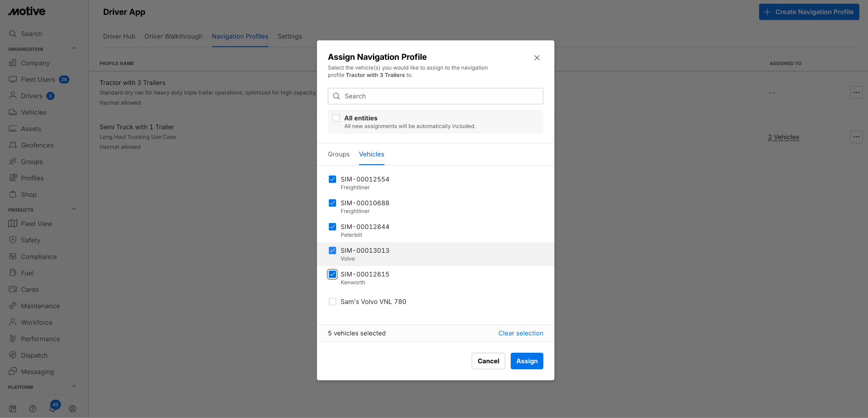Click the Motive logo
This screenshot has width=868, height=418.
(x=27, y=11)
